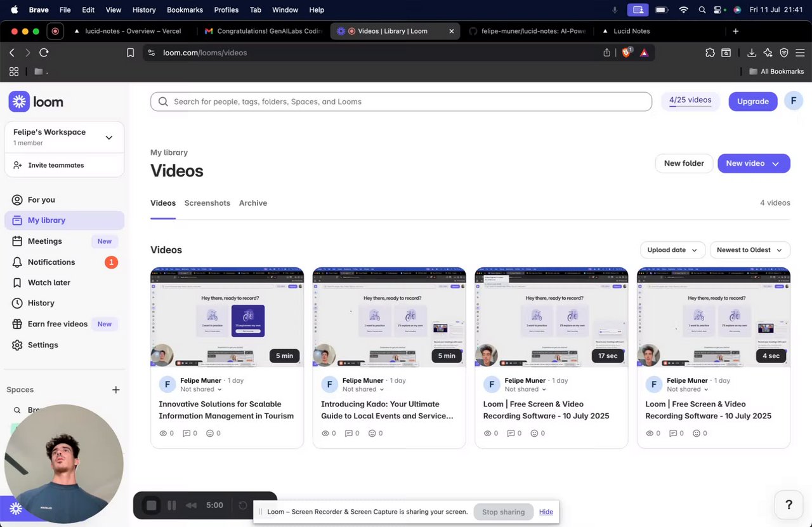Focus the Loom search field
812x527 pixels.
pyautogui.click(x=401, y=102)
